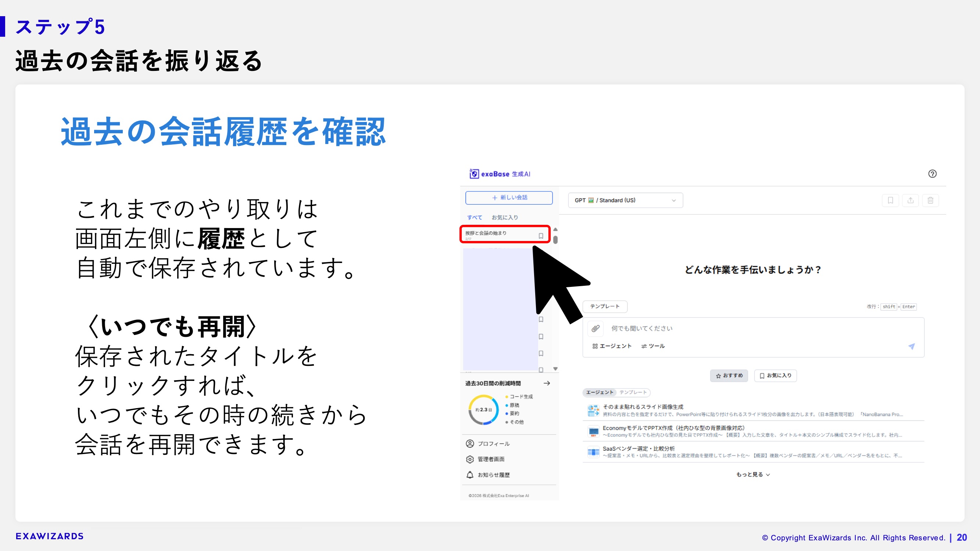Open the テンプレート button above the message box

[605, 306]
